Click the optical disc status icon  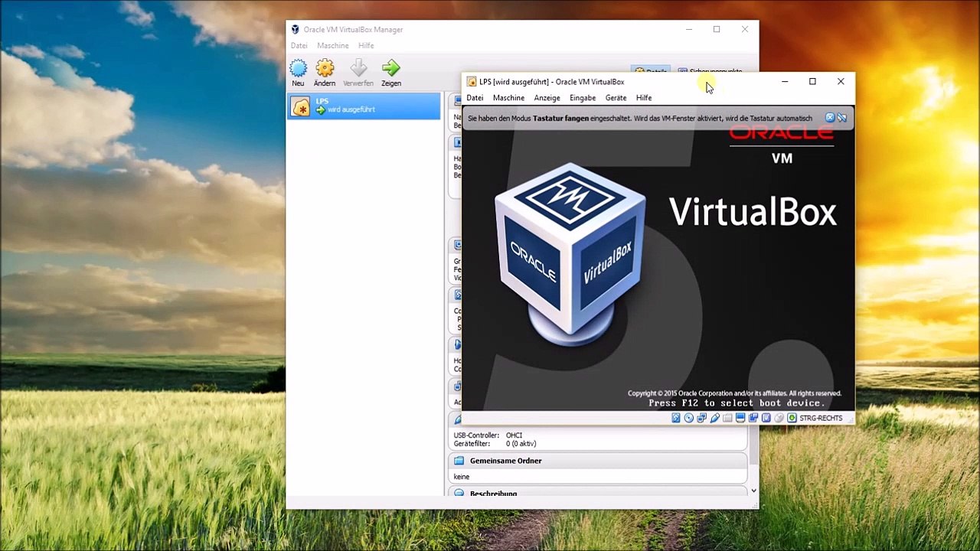[x=689, y=418]
